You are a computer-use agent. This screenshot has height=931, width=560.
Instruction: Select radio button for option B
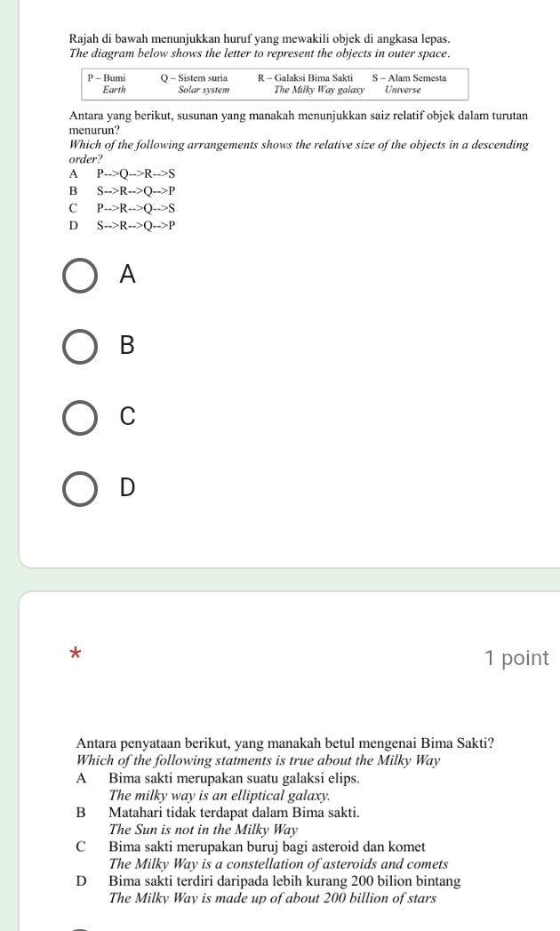pyautogui.click(x=81, y=346)
